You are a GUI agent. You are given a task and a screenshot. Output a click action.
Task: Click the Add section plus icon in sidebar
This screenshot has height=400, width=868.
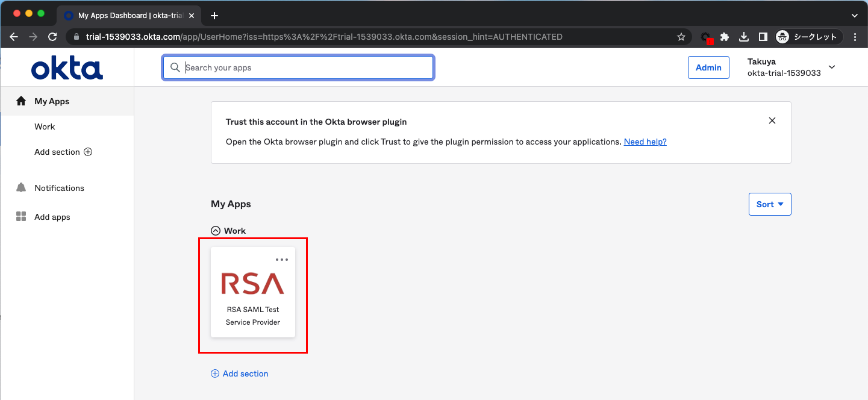(88, 152)
